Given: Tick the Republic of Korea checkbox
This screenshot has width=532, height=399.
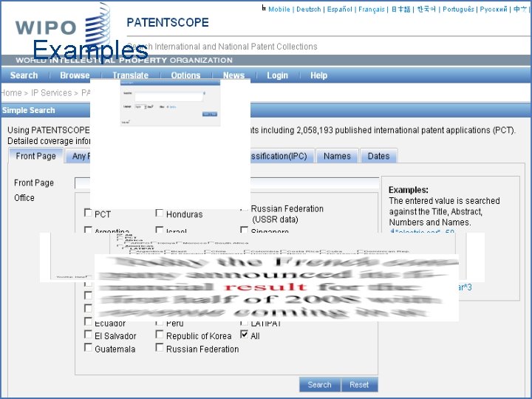Looking at the screenshot, I should click(159, 335).
